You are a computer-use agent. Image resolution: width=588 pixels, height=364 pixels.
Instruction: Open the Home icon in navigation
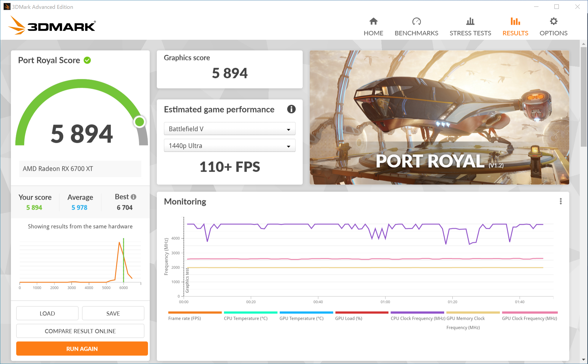373,21
